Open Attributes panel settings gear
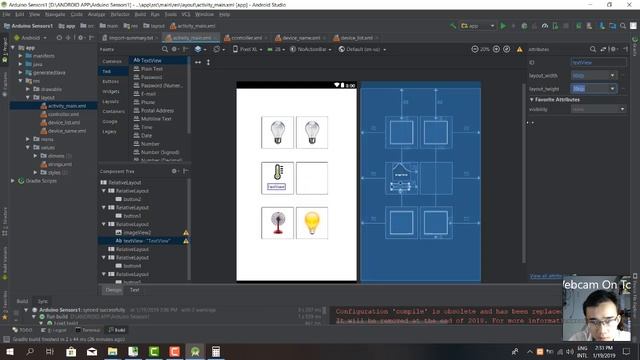 [x=613, y=49]
